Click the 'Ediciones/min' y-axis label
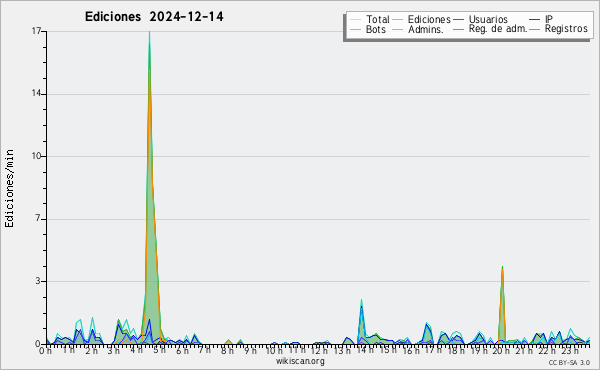This screenshot has height=370, width=600. [x=9, y=188]
